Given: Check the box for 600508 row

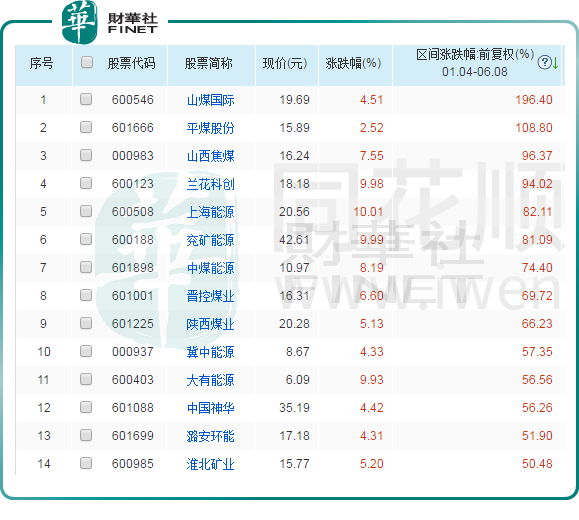Looking at the screenshot, I should 86,211.
